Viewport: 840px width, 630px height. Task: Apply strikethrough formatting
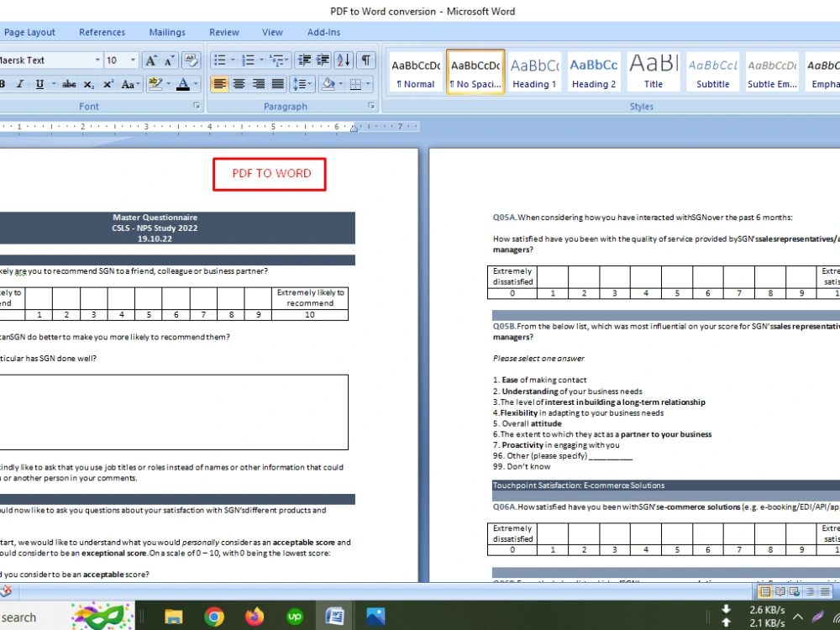click(69, 84)
